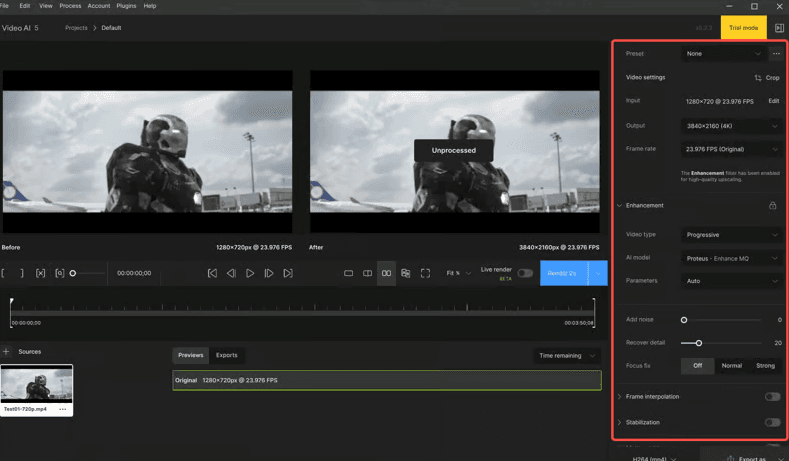Open the H264 (mp4) codec dropdown
Viewport: 789px width, 461px height.
click(x=654, y=458)
